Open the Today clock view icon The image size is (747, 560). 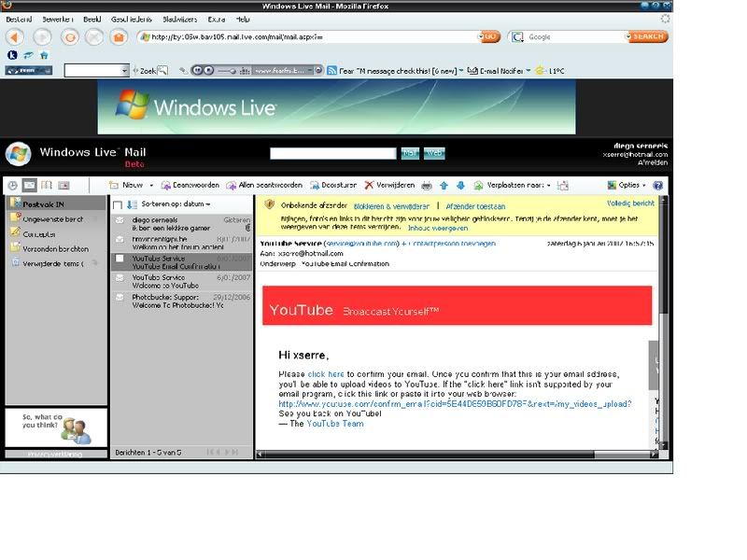click(x=13, y=185)
